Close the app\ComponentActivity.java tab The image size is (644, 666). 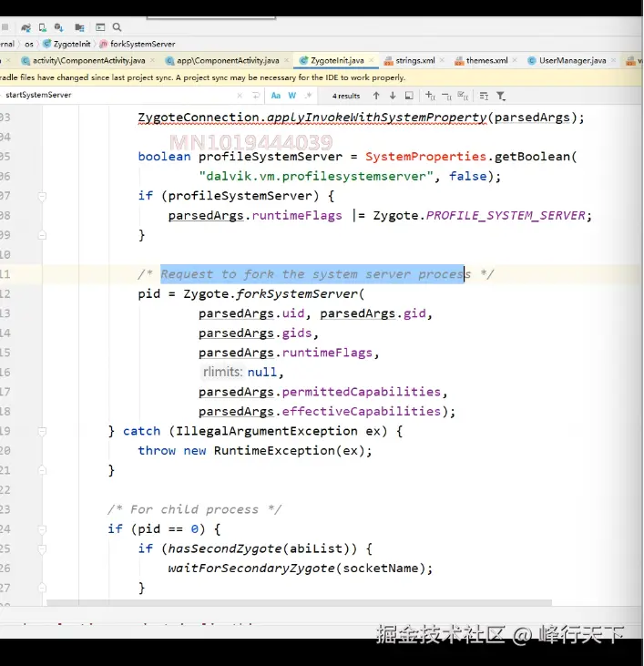coord(287,61)
